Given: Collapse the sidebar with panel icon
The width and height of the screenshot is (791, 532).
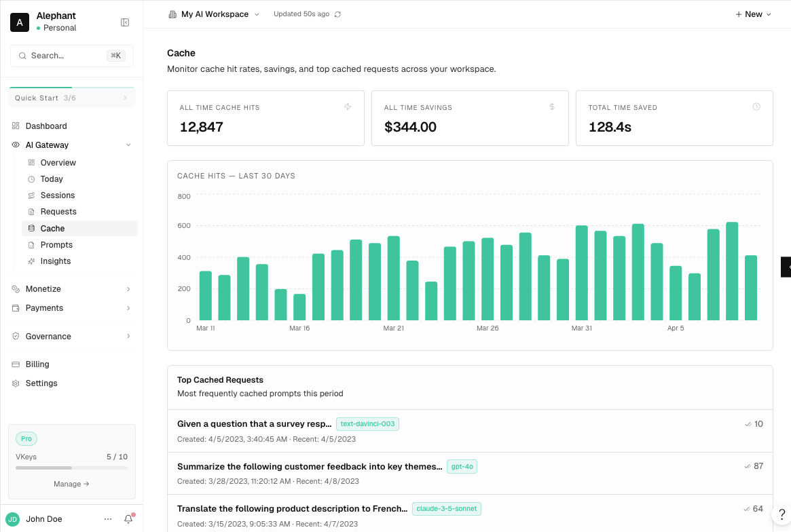Looking at the screenshot, I should [125, 22].
